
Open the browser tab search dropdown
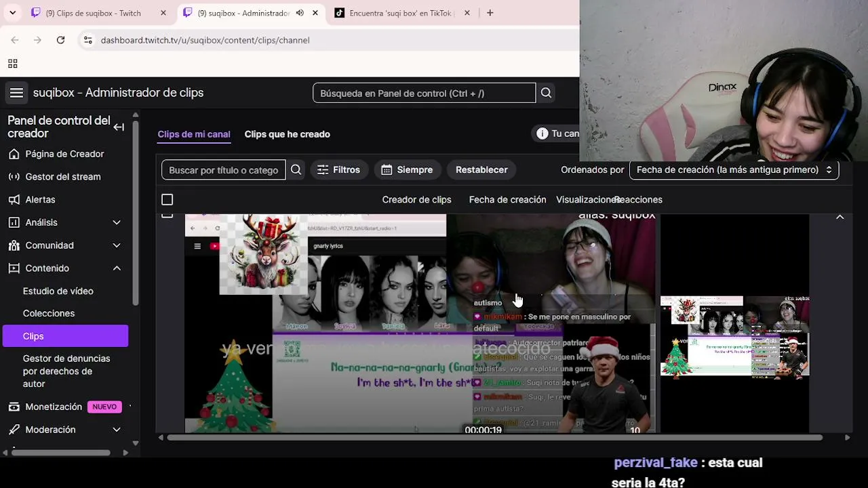click(x=12, y=13)
